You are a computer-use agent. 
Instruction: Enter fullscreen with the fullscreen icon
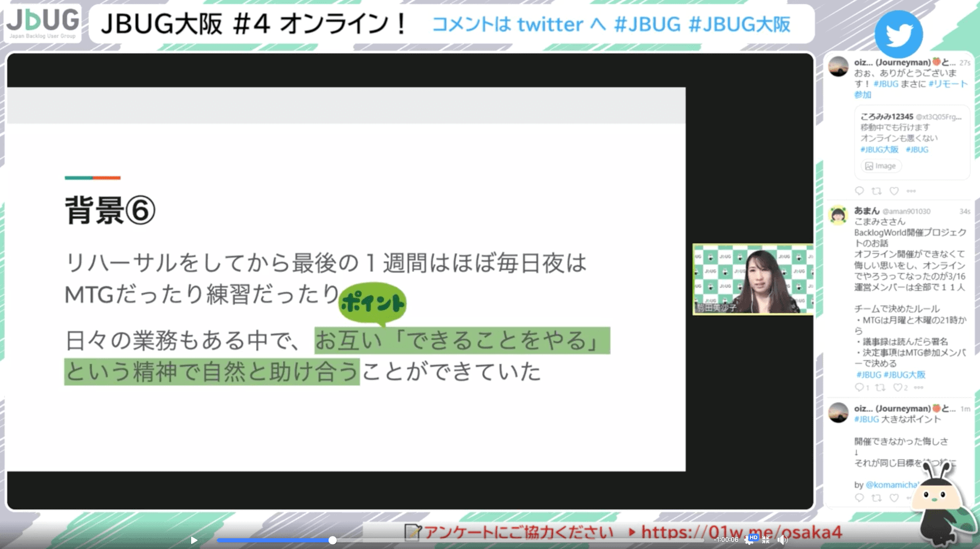point(766,539)
